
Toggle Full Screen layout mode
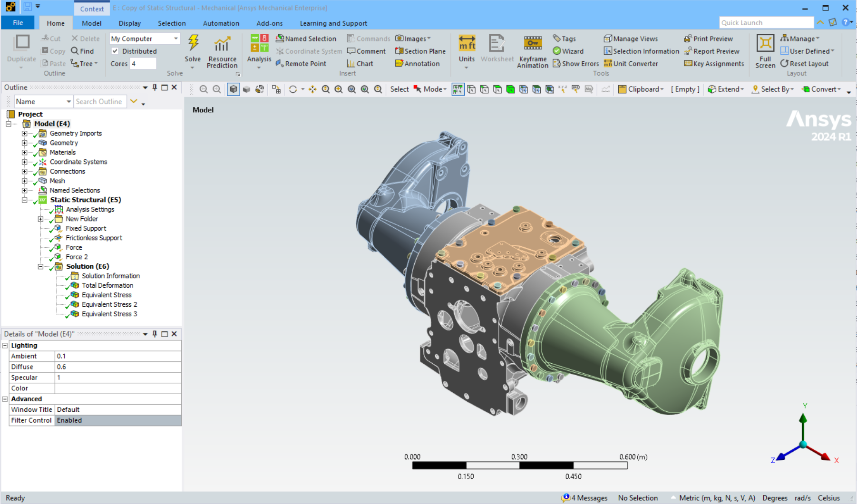764,51
